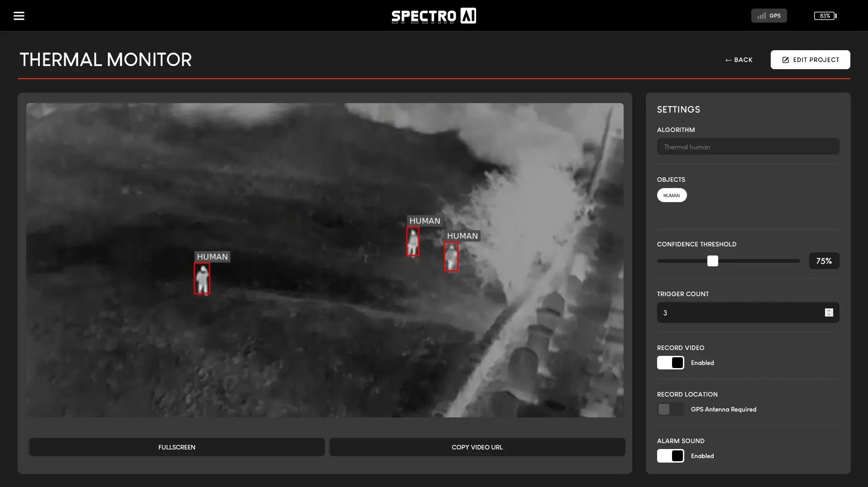Open the Thermal human algorithm dropdown
This screenshot has height=487, width=868.
click(x=748, y=147)
